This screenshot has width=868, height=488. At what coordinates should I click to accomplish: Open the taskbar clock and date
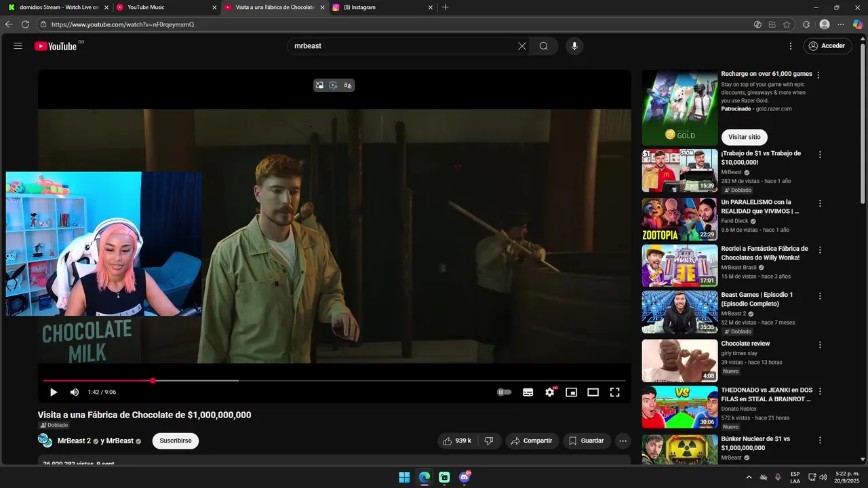tap(848, 477)
